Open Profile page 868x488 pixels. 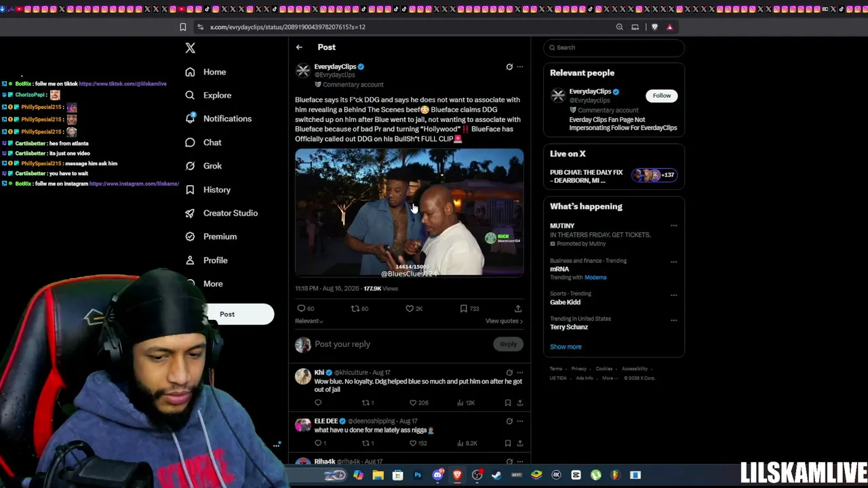pos(206,260)
